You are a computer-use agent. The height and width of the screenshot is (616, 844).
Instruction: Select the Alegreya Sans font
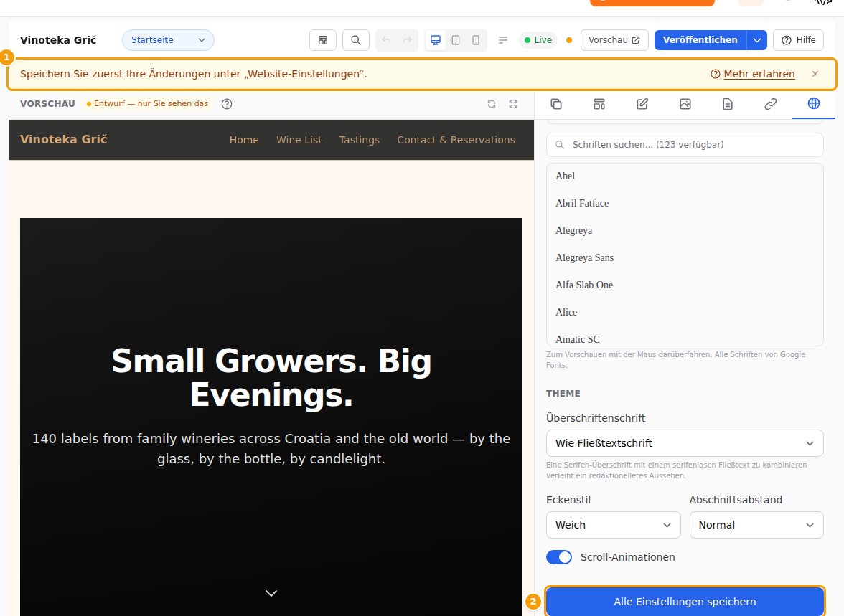coord(685,257)
